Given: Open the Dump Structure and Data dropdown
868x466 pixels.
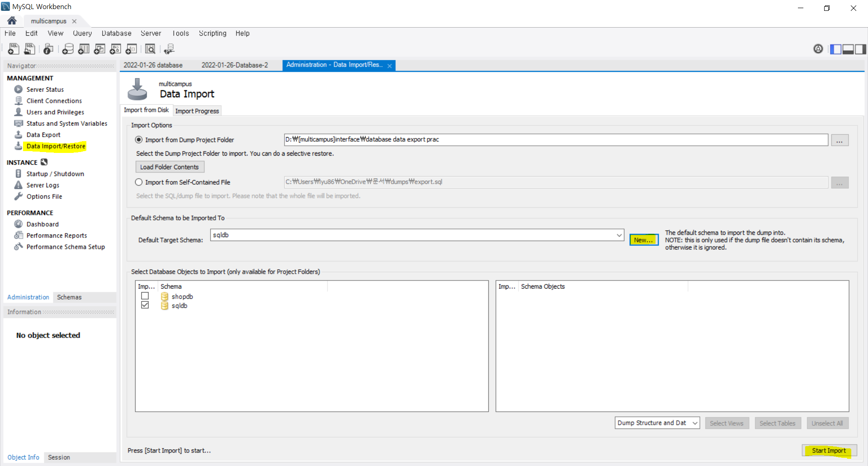Looking at the screenshot, I should tap(695, 423).
